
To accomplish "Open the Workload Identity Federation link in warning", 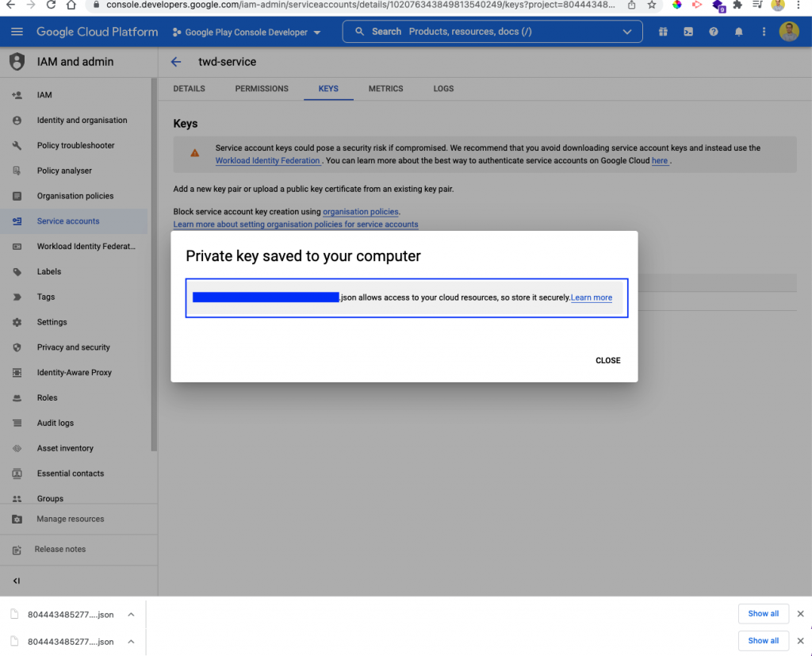I will coord(268,161).
